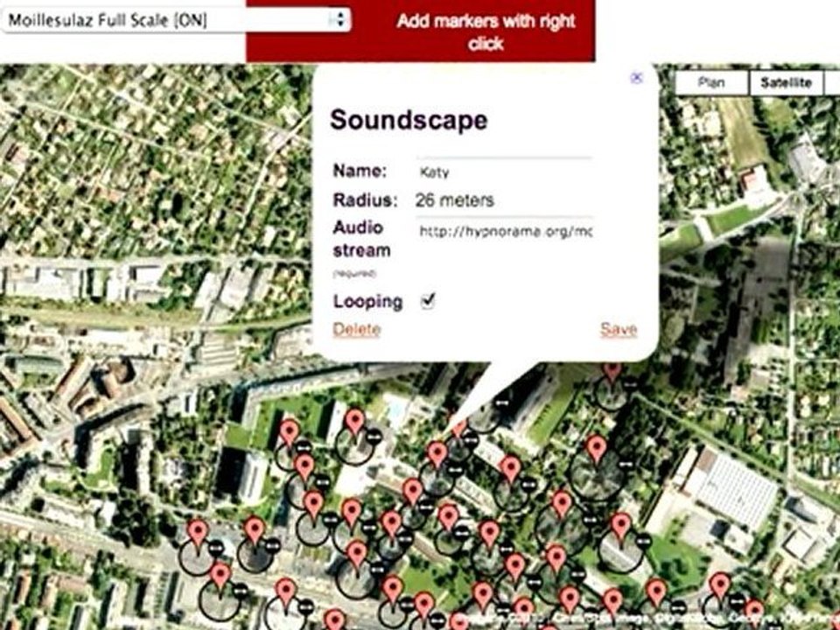Switch map to Satellite view

pos(786,82)
